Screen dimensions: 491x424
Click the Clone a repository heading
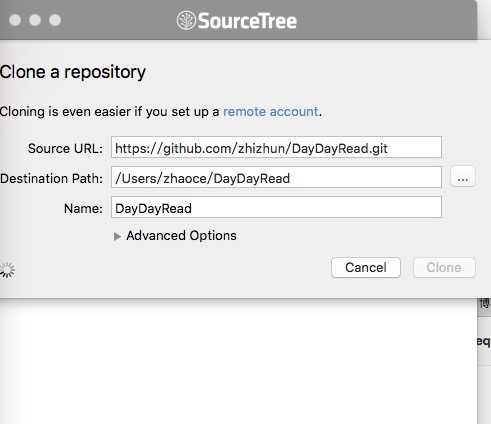pyautogui.click(x=73, y=72)
